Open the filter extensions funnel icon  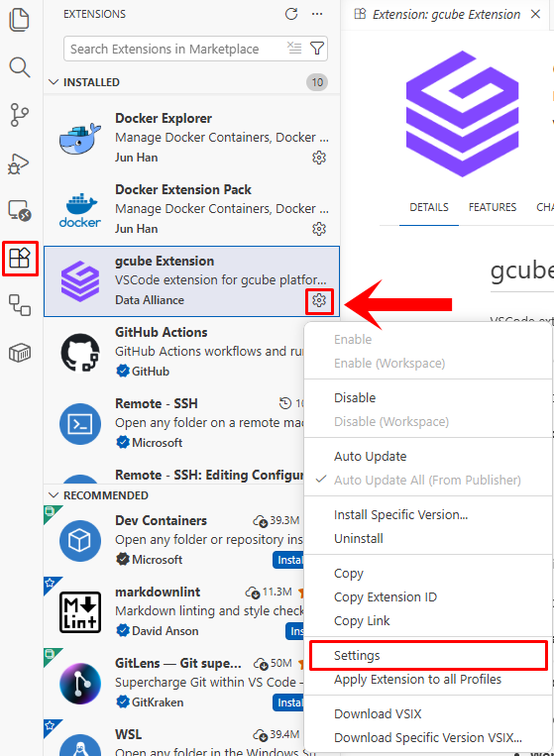[x=317, y=48]
